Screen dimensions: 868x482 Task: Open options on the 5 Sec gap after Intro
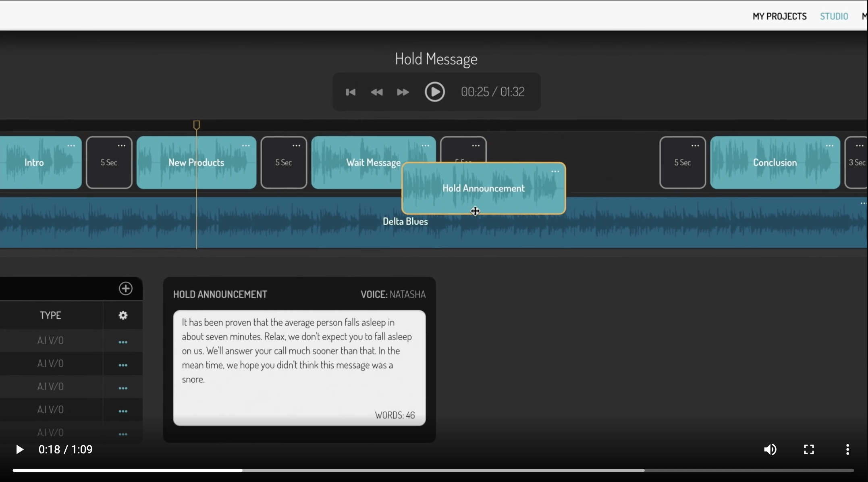coord(122,146)
